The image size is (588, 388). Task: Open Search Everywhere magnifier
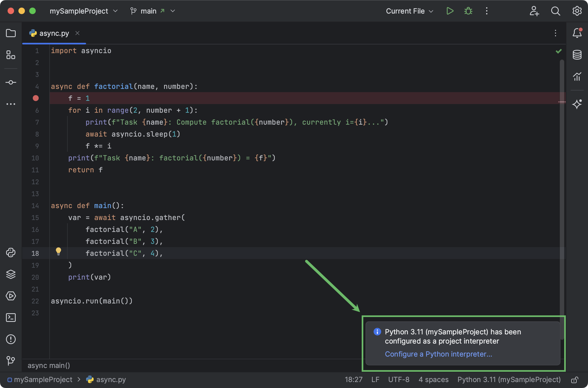click(x=555, y=11)
